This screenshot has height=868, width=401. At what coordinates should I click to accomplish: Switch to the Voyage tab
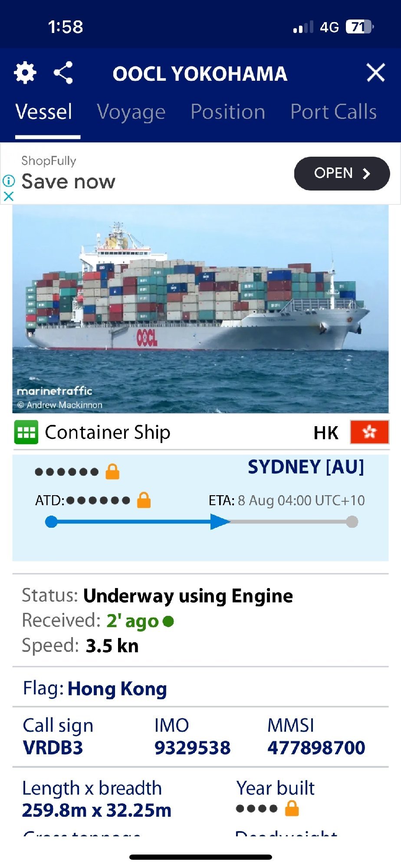tap(131, 112)
